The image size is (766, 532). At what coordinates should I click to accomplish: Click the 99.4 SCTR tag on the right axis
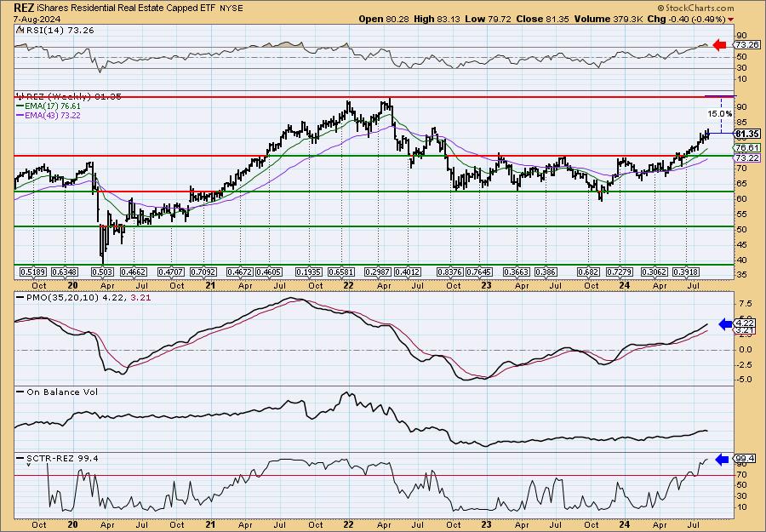(x=746, y=459)
